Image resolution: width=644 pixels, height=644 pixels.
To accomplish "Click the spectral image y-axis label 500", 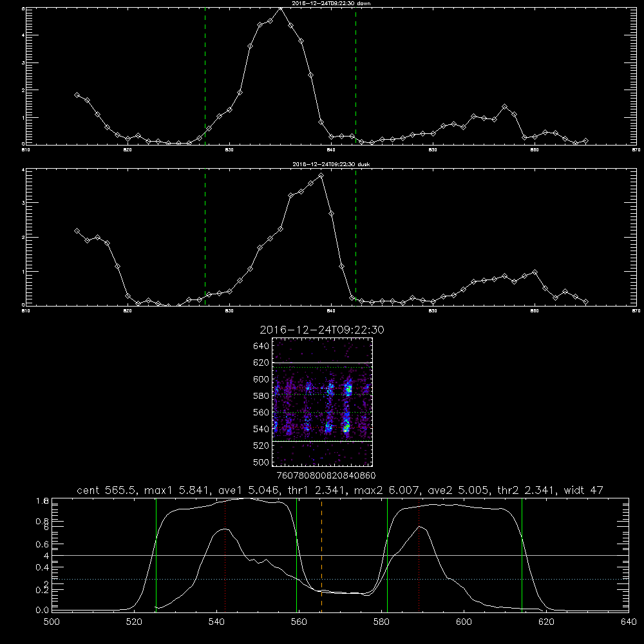I will (261, 462).
